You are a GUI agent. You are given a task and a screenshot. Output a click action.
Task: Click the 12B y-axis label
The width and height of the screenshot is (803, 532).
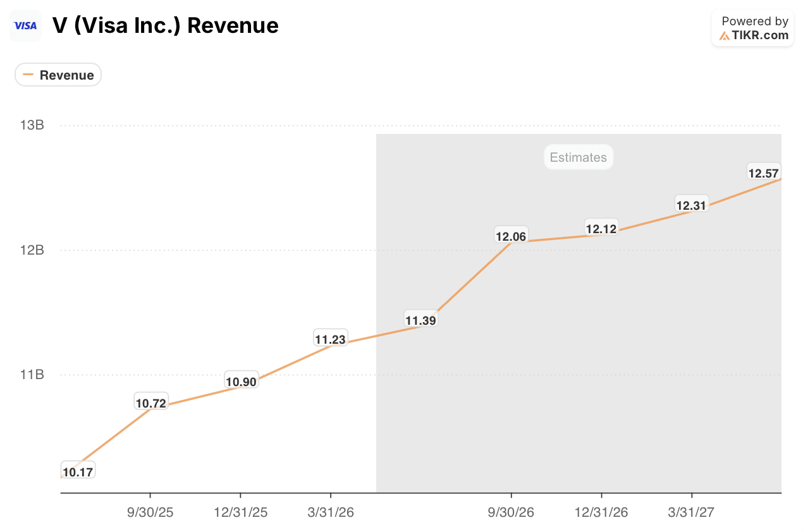pyautogui.click(x=32, y=250)
